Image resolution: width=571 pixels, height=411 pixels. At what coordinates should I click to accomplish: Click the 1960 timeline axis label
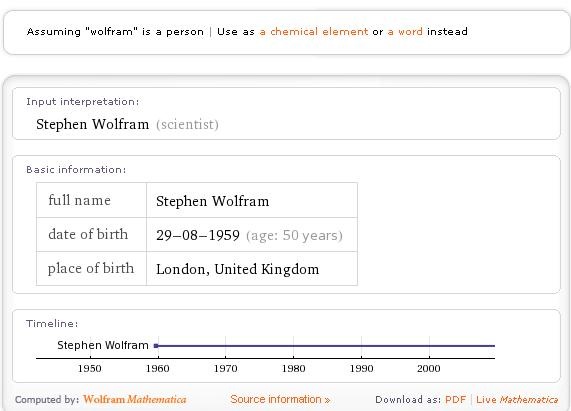click(158, 368)
